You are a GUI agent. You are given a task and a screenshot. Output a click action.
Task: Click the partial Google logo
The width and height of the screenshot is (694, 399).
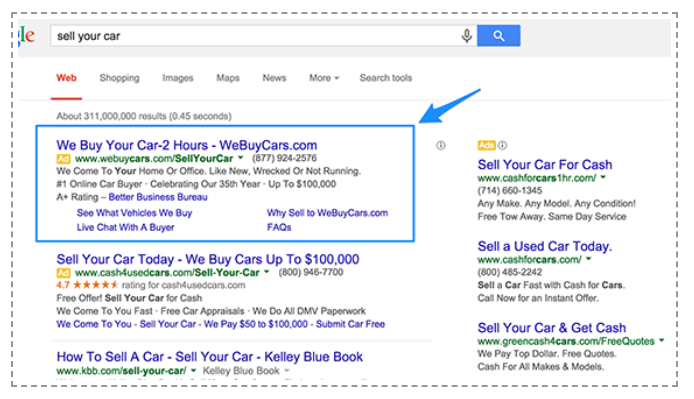tap(27, 35)
